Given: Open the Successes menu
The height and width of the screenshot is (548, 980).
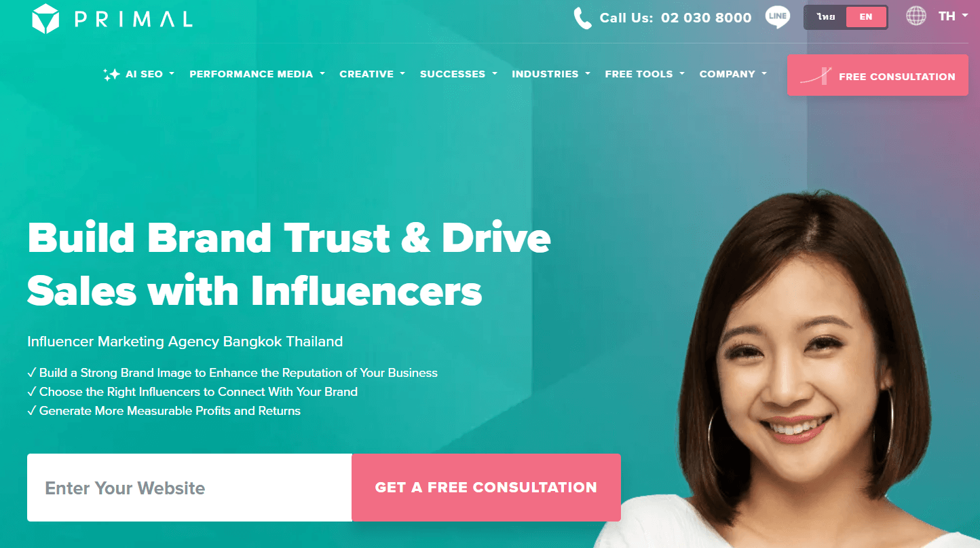Looking at the screenshot, I should 458,74.
